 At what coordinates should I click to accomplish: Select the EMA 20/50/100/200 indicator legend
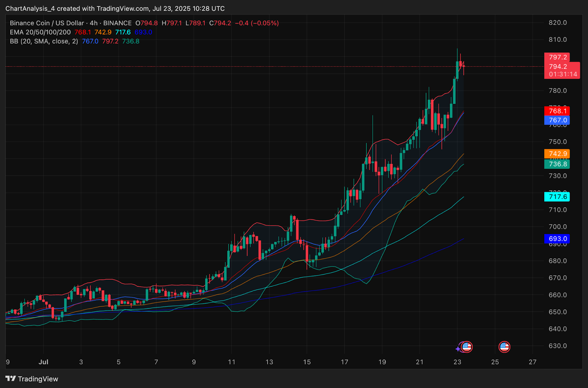tap(40, 32)
